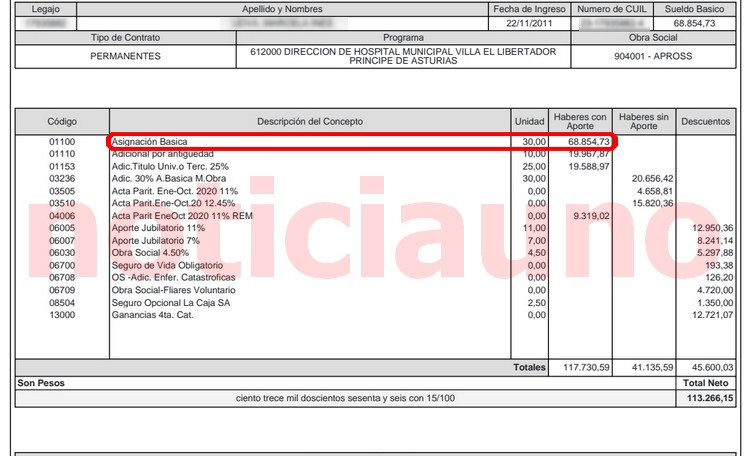Click 'Adic. 30% A.Basica M.Obra' text

168,179
